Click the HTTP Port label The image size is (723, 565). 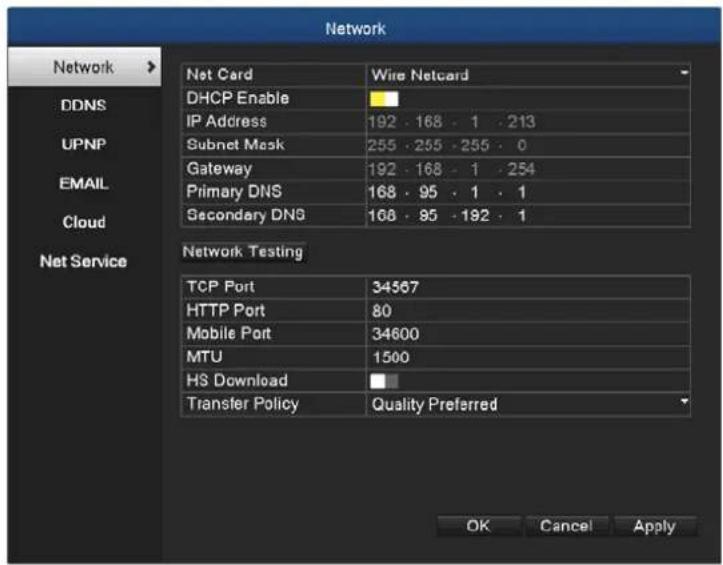coord(226,310)
